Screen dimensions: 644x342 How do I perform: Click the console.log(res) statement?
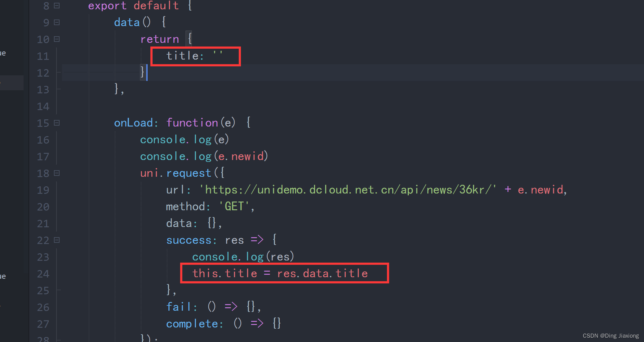pyautogui.click(x=243, y=257)
